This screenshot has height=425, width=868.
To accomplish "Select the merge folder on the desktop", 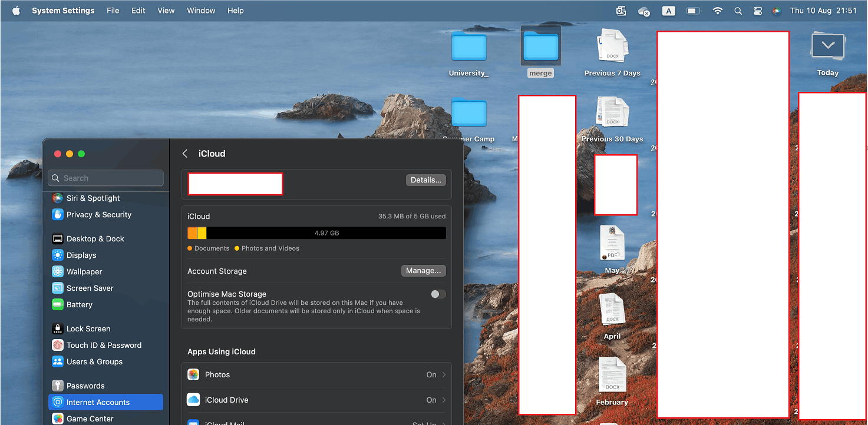I will [540, 52].
